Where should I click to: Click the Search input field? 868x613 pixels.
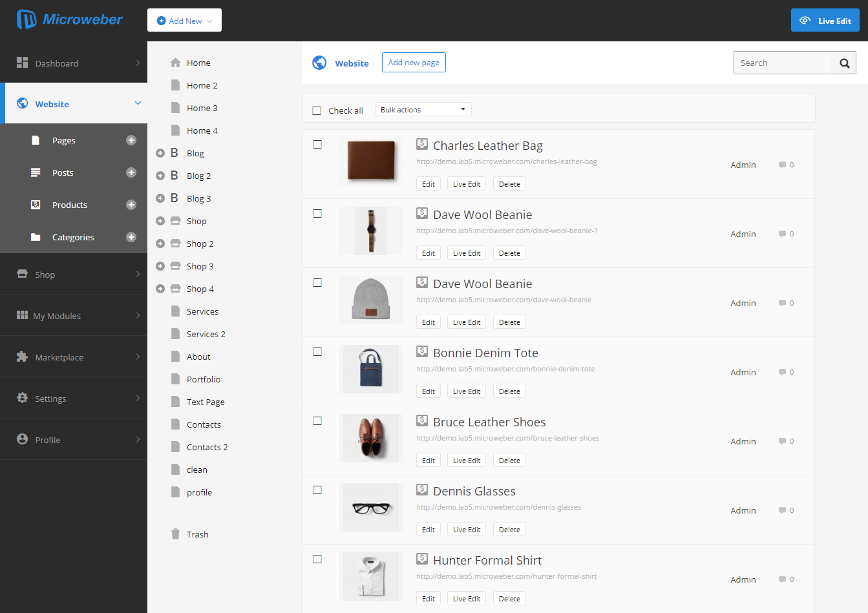(783, 63)
